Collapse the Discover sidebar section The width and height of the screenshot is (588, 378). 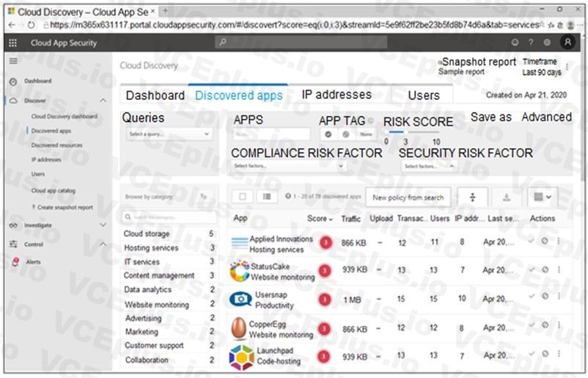tap(103, 101)
